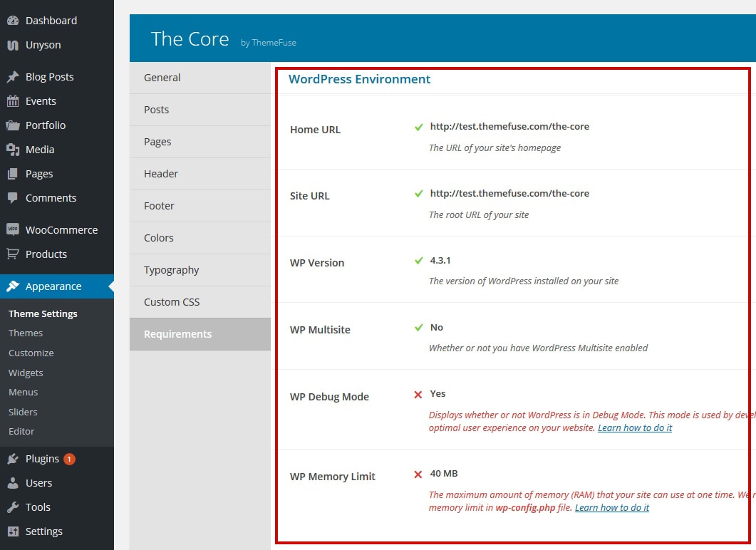
Task: Switch to the Typography settings tab
Action: [200, 270]
